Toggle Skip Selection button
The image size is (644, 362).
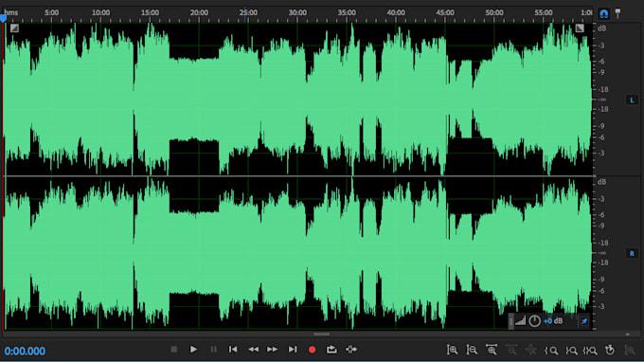(351, 350)
